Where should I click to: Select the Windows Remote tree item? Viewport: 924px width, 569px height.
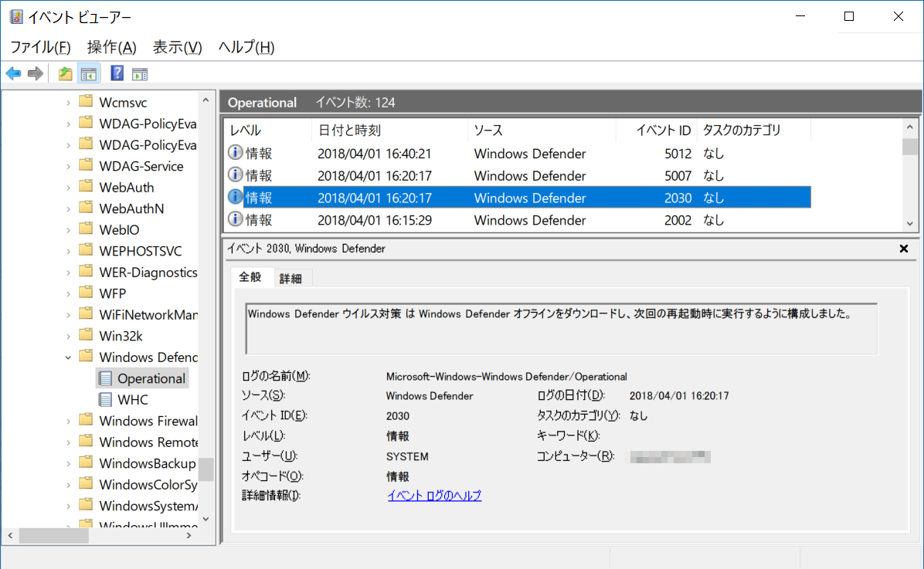[x=148, y=442]
